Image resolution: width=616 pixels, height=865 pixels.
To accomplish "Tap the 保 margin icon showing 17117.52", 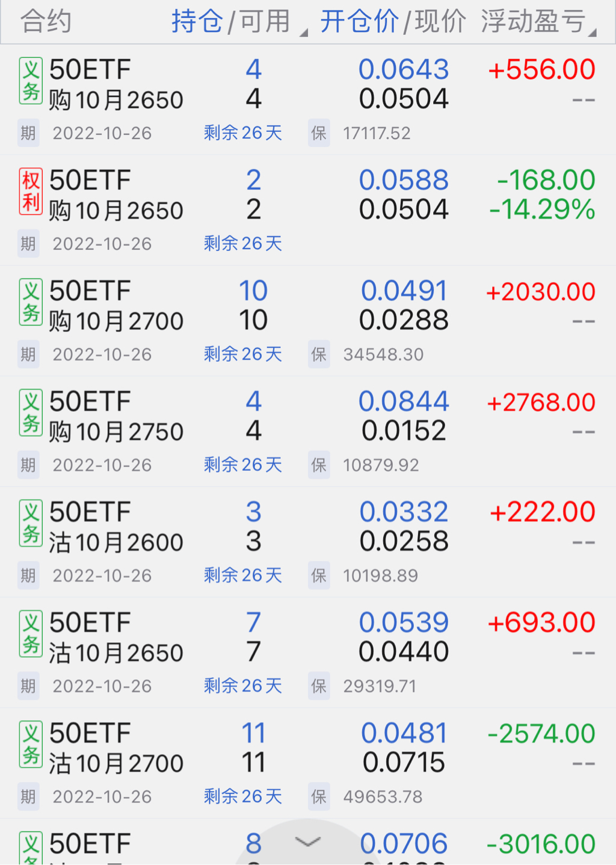I will tap(319, 133).
